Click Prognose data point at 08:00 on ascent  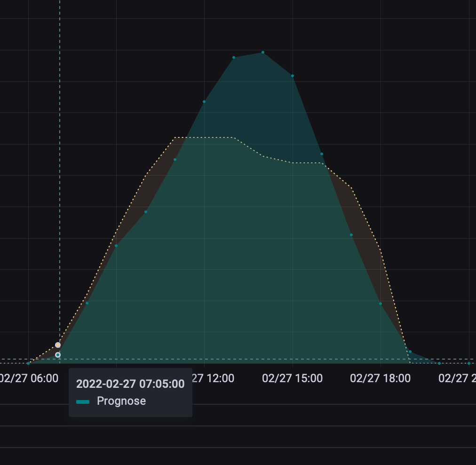point(87,303)
